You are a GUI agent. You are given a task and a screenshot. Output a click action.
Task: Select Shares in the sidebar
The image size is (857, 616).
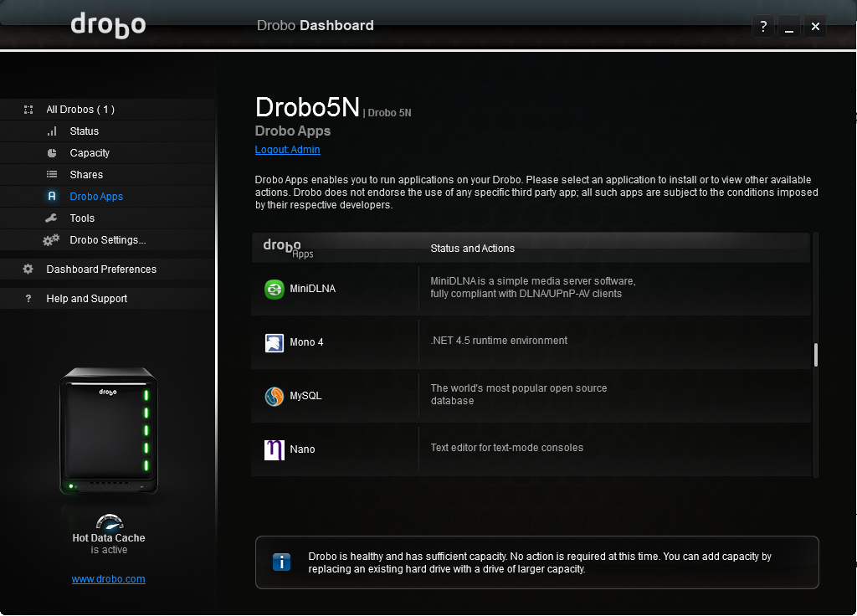point(86,175)
